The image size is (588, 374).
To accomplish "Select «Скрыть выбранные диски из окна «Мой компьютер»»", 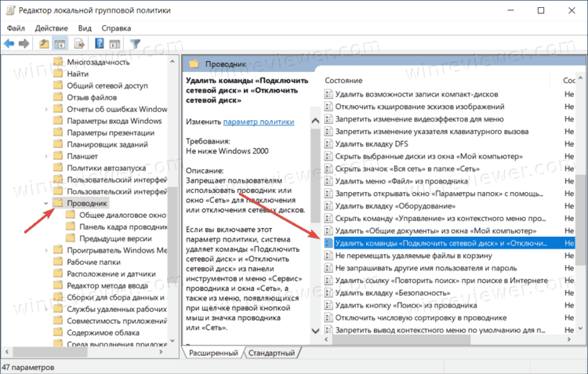I will click(x=429, y=156).
